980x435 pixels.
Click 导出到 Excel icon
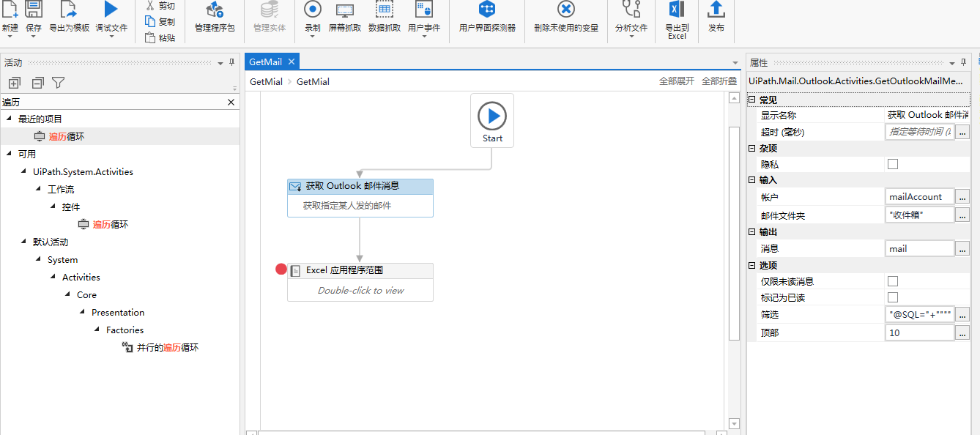677,9
